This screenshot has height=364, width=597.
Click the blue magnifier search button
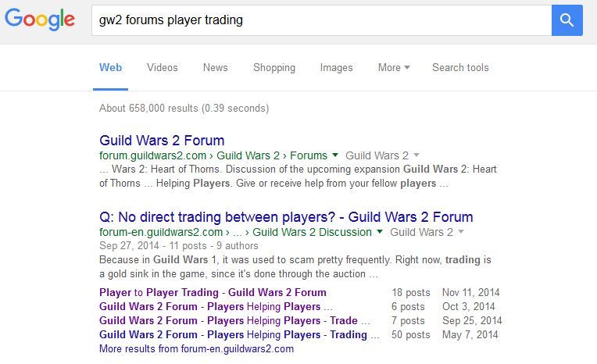(567, 20)
